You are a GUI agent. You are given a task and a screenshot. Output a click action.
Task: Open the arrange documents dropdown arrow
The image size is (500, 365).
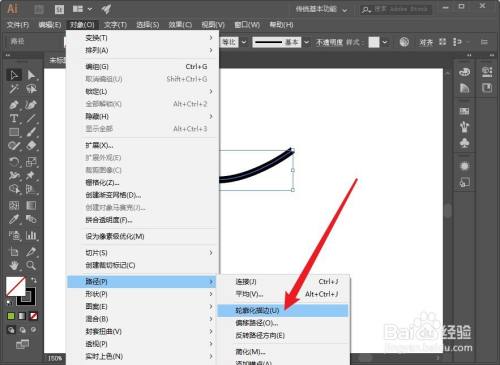[x=90, y=9]
